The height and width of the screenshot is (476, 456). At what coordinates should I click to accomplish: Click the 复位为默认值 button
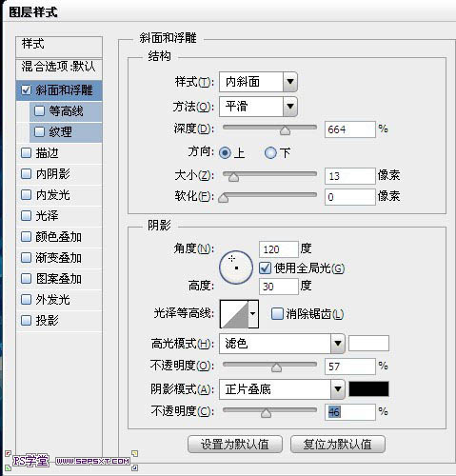[x=338, y=445]
